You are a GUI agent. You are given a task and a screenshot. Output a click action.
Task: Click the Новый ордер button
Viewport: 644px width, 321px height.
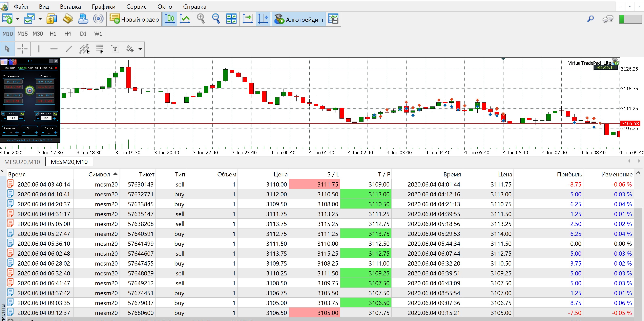[134, 19]
